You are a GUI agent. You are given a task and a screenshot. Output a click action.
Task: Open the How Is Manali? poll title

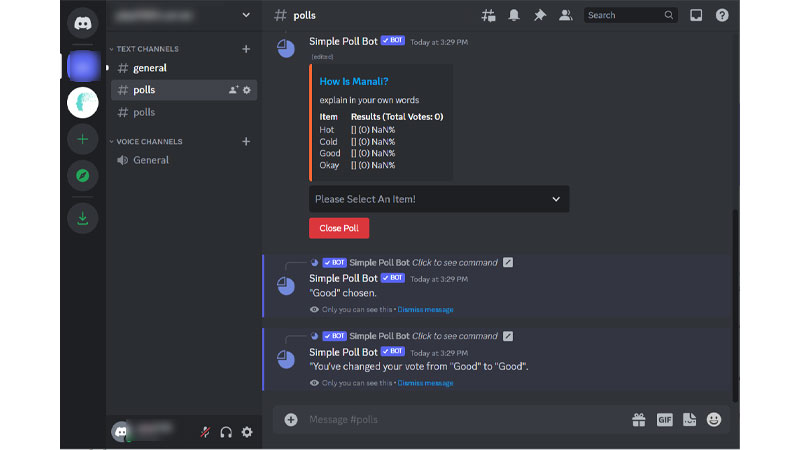354,81
